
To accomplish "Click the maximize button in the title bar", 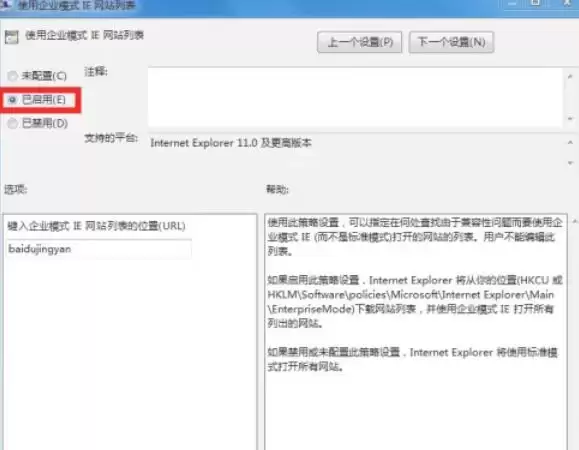I will [535, 3].
